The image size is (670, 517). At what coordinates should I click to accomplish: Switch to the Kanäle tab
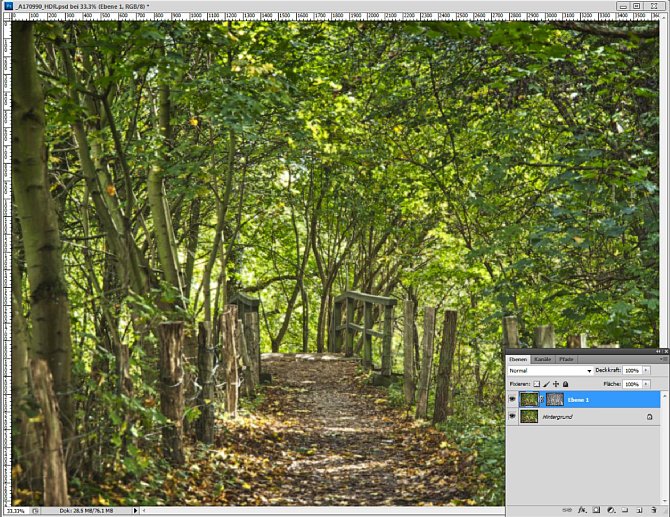tap(542, 359)
